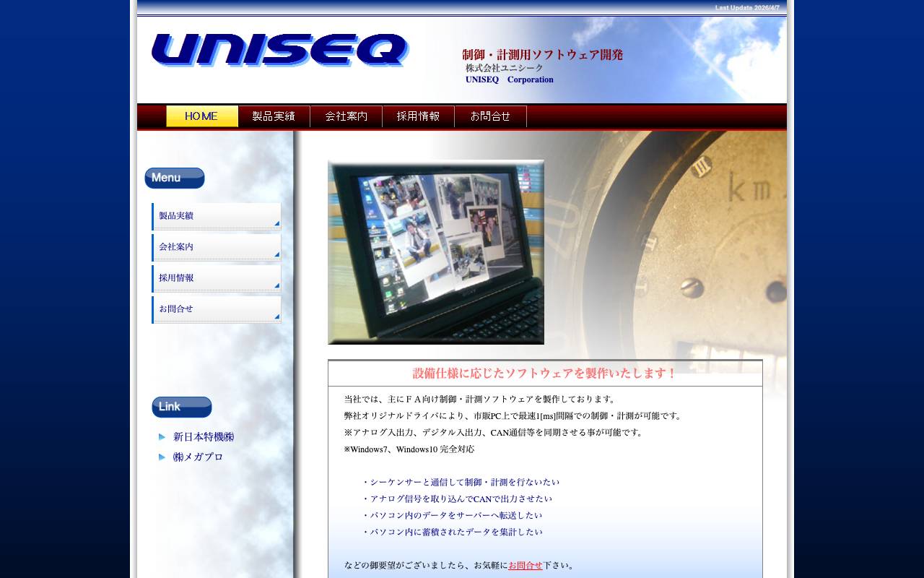This screenshot has width=924, height=578.
Task: Click the blue Menu heading badge
Action: (x=175, y=178)
